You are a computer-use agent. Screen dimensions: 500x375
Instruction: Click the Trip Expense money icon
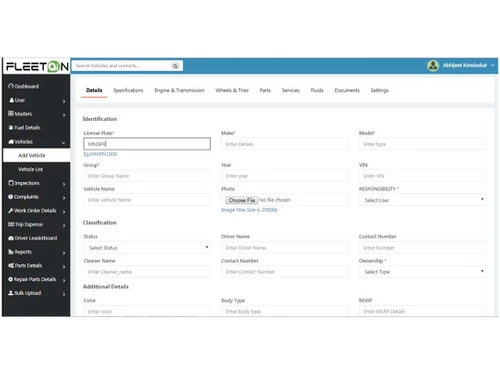[11, 224]
